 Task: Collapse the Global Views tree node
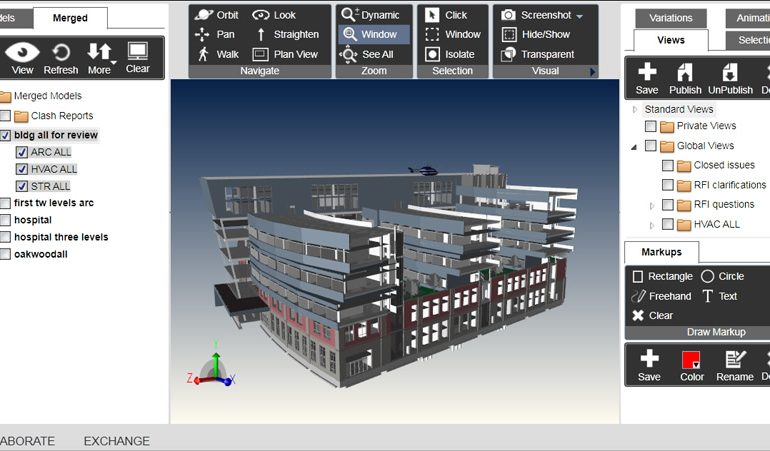click(x=634, y=146)
